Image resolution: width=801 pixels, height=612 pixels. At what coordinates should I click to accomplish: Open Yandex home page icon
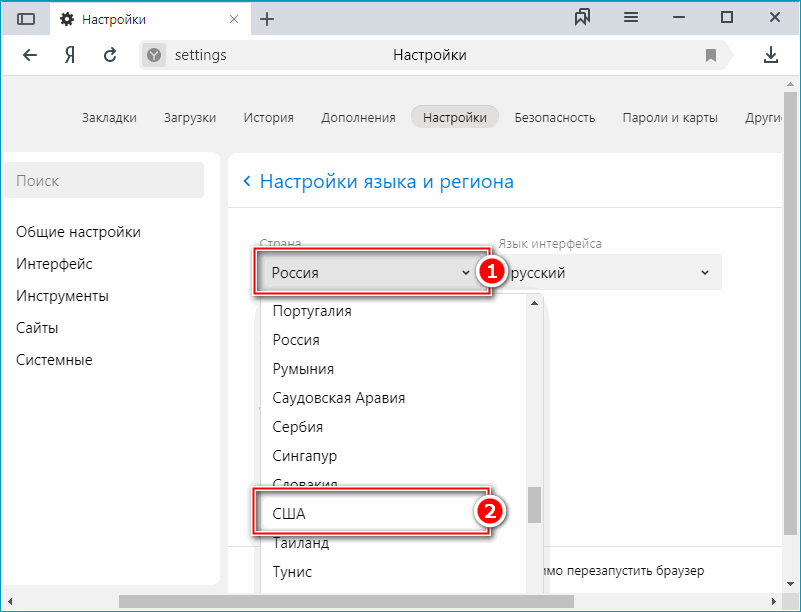[x=70, y=55]
